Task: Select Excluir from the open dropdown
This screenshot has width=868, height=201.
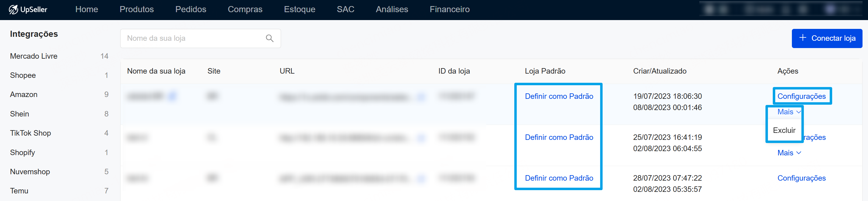Action: pos(784,130)
